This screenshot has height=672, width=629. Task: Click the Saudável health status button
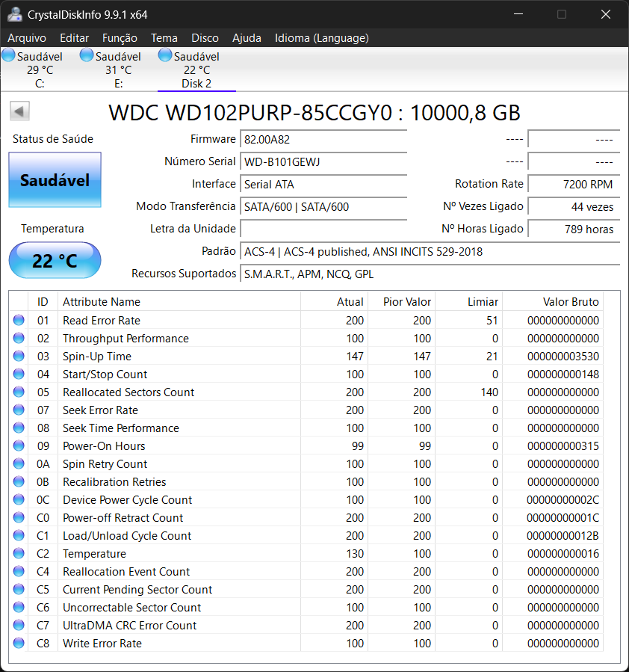tap(55, 180)
